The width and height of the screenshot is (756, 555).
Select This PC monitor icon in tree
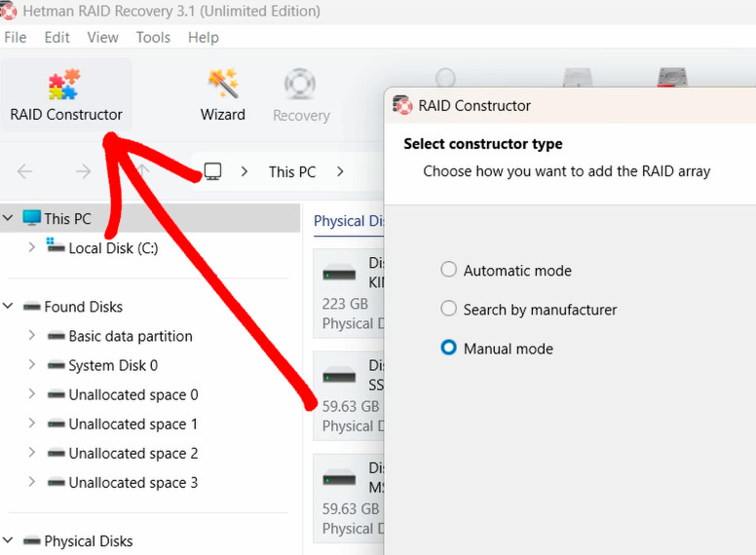click(32, 218)
